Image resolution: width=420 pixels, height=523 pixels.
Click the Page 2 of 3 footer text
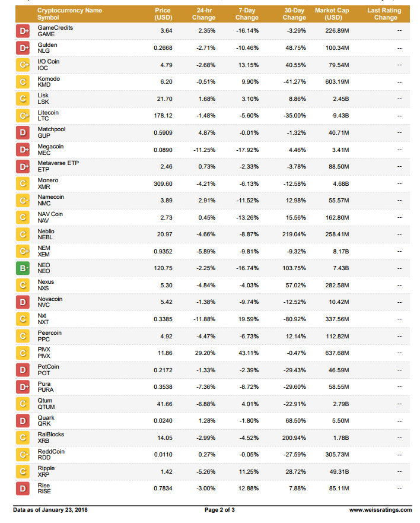tap(219, 510)
